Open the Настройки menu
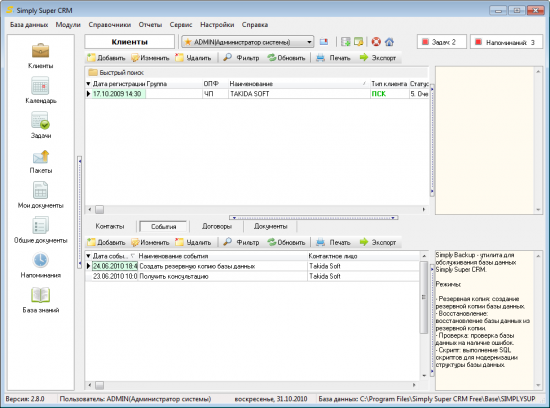 click(x=217, y=25)
